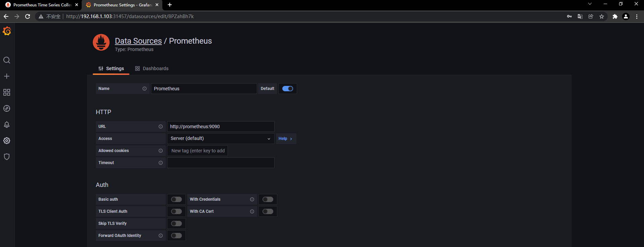Go back with browser back arrow
Viewport: 644px width, 247px height.
tap(6, 16)
